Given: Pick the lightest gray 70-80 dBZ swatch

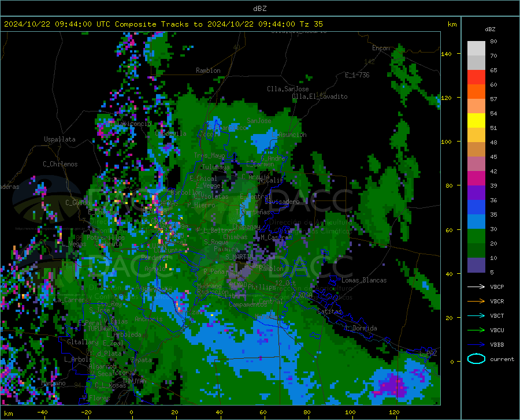Looking at the screenshot, I should (x=476, y=49).
